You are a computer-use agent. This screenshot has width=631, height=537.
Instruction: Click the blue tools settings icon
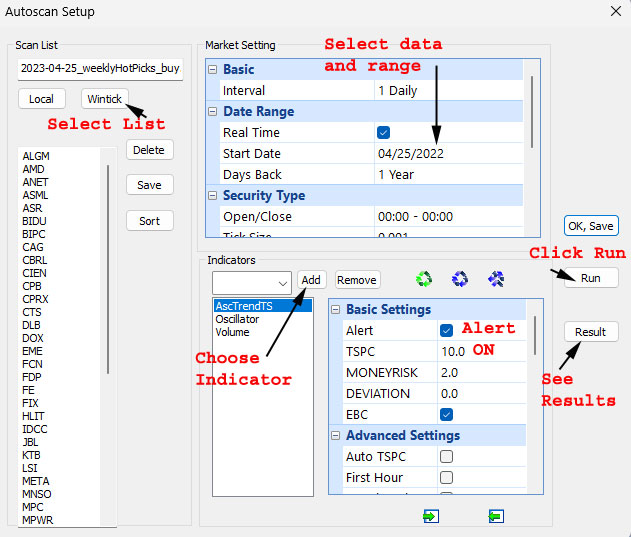click(496, 279)
